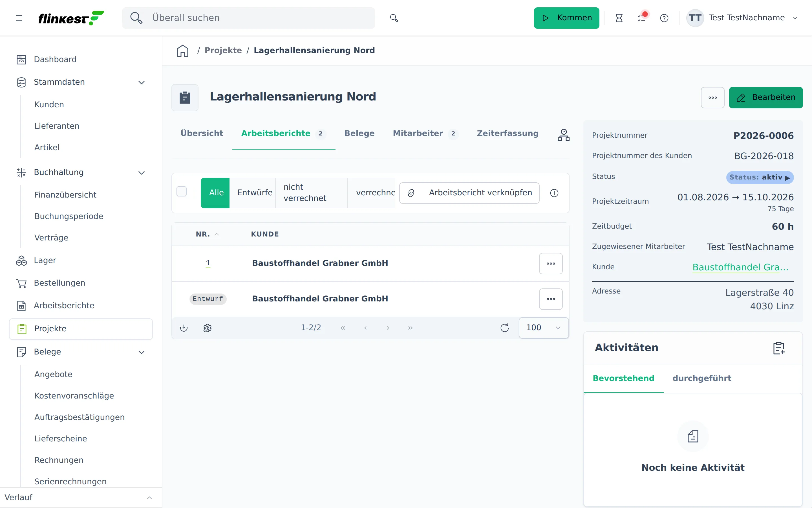Filter by nicht verrechnet

[312, 193]
